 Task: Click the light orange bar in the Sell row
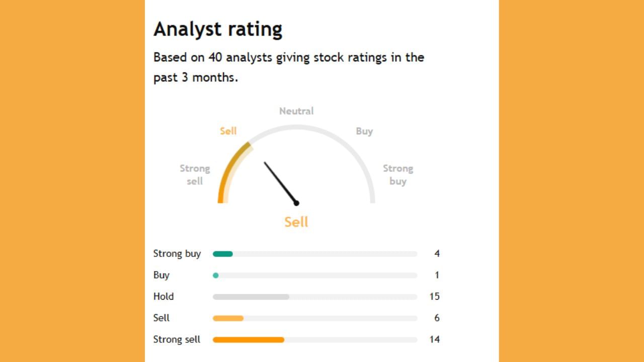[228, 318]
